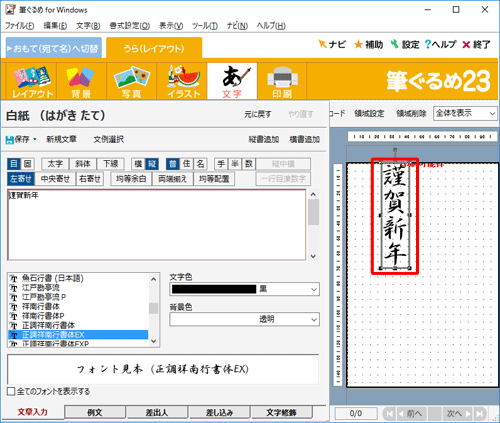
Task: Toggle the 住 address text type
Action: [x=186, y=164]
